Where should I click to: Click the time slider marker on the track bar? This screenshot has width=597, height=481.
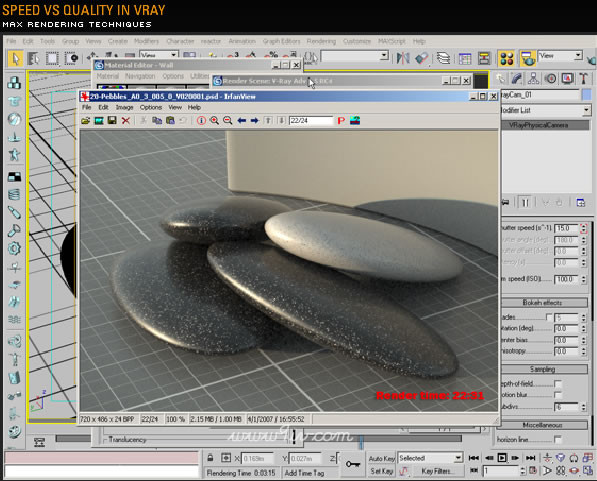[x=361, y=442]
